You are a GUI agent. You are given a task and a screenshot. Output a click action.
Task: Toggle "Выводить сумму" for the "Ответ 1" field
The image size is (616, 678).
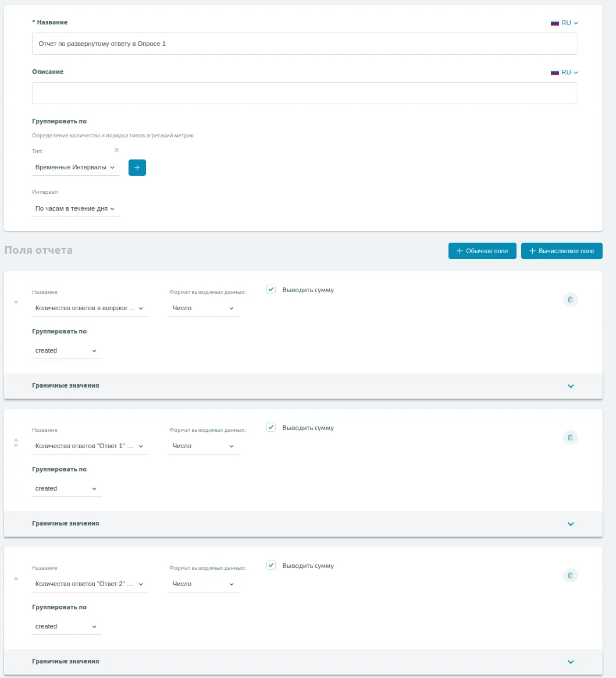271,427
